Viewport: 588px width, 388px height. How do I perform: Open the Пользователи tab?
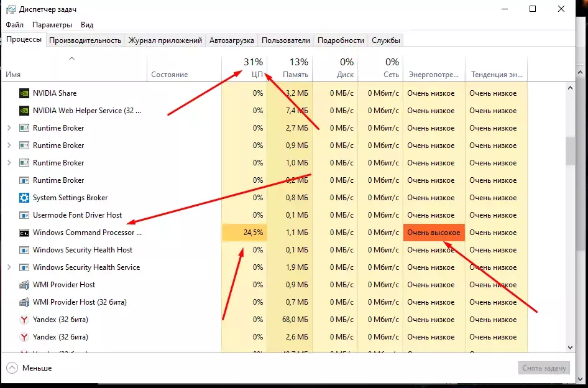tap(286, 40)
